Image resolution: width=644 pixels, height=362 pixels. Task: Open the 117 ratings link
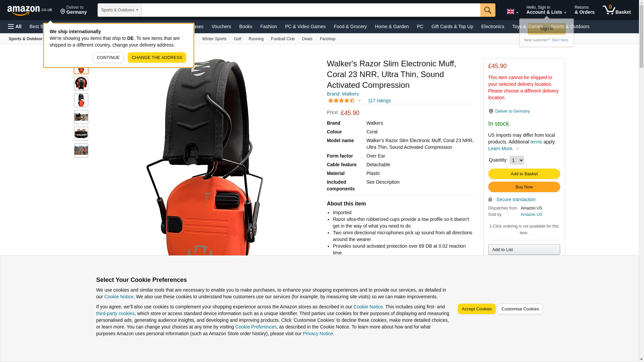pos(379,101)
